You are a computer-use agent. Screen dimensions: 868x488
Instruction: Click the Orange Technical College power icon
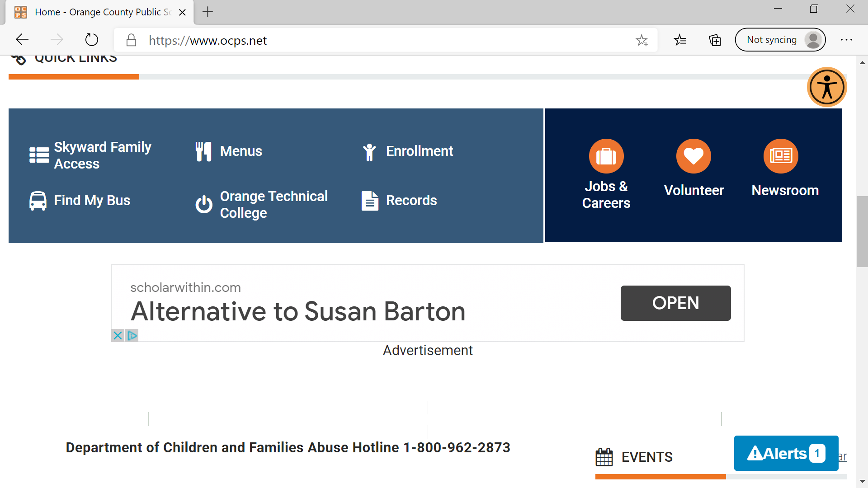[204, 204]
